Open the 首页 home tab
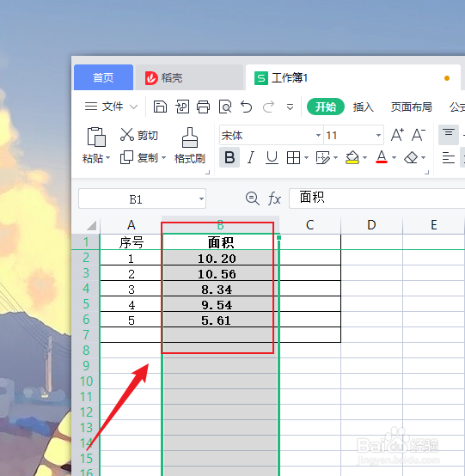The width and height of the screenshot is (465, 476). click(103, 77)
